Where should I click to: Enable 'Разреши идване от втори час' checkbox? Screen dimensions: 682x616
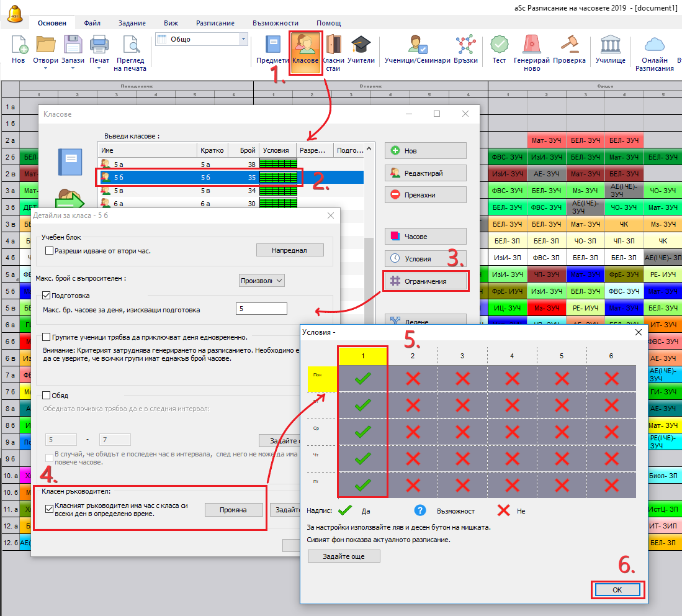pyautogui.click(x=50, y=251)
